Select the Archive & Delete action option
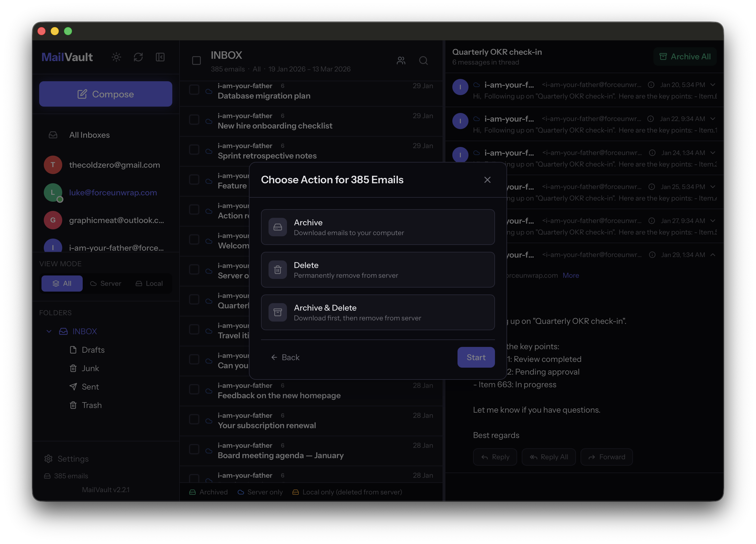 (378, 312)
